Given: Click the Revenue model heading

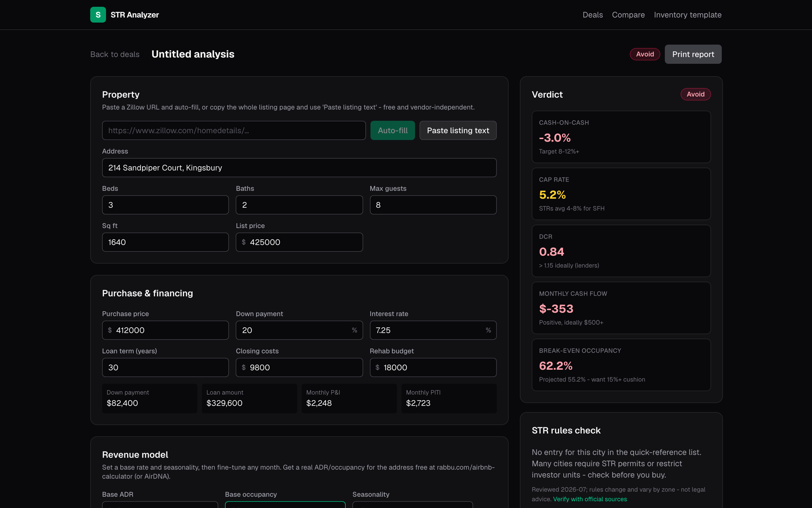Looking at the screenshot, I should [x=135, y=455].
